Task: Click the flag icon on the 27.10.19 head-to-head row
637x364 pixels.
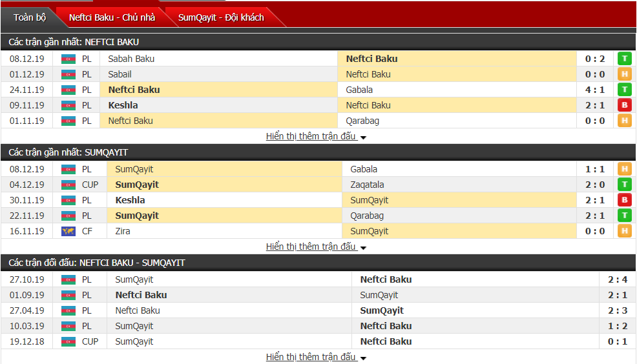Action: coord(68,280)
